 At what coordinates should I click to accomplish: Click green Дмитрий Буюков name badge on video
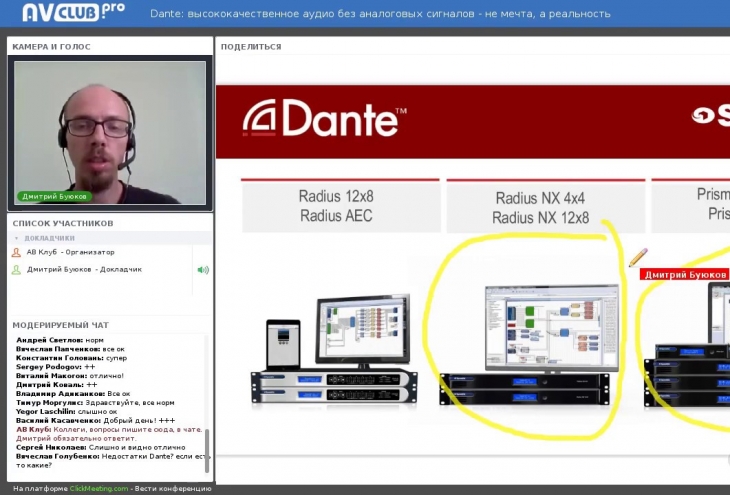pos(54,197)
